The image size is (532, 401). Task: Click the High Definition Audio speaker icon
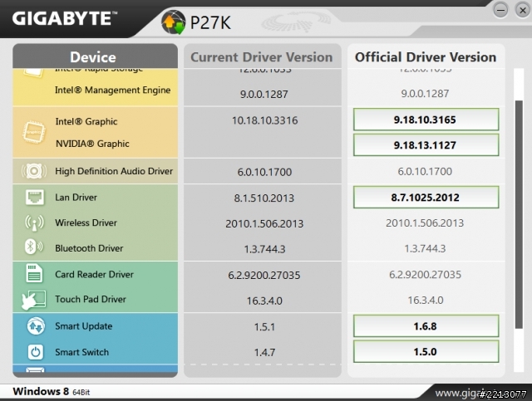34,171
